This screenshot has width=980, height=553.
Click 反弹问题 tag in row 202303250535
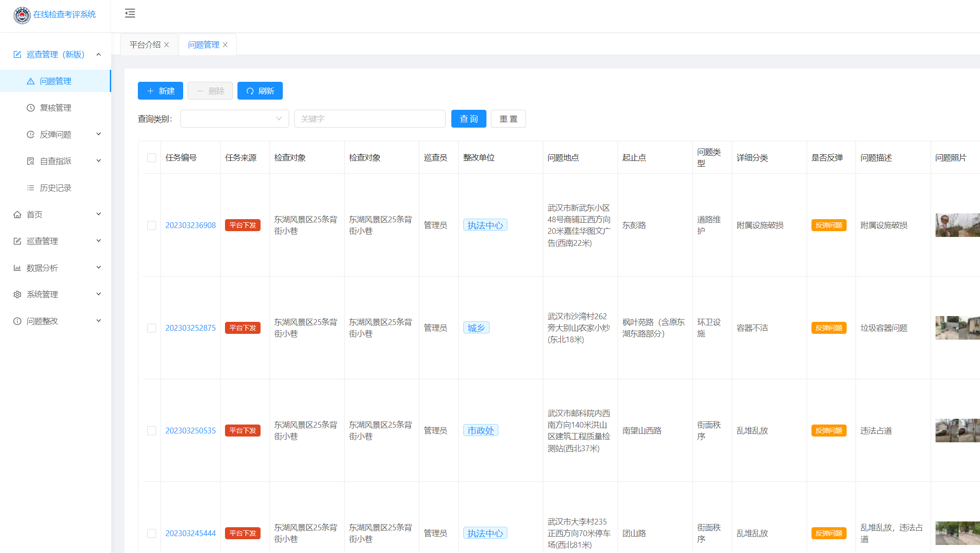[829, 431]
